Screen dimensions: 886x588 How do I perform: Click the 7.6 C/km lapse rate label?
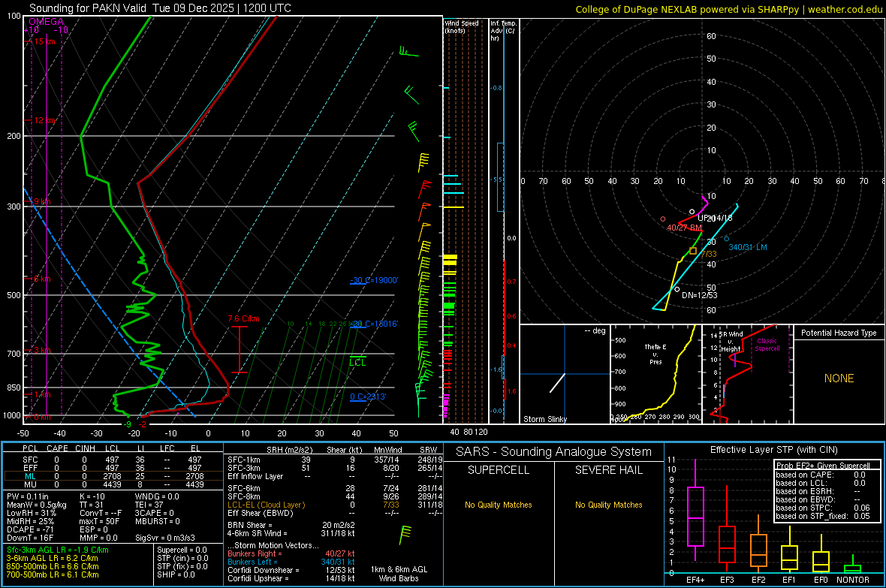(x=243, y=318)
